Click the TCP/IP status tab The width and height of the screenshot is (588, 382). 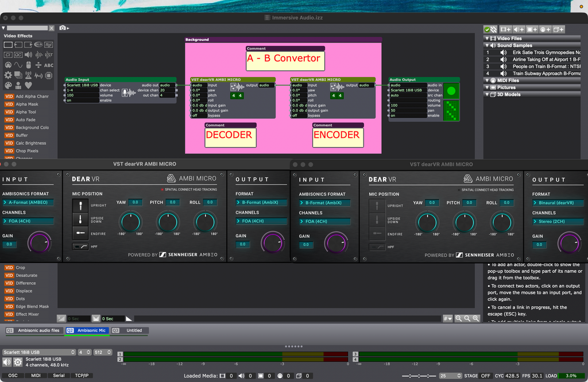82,375
